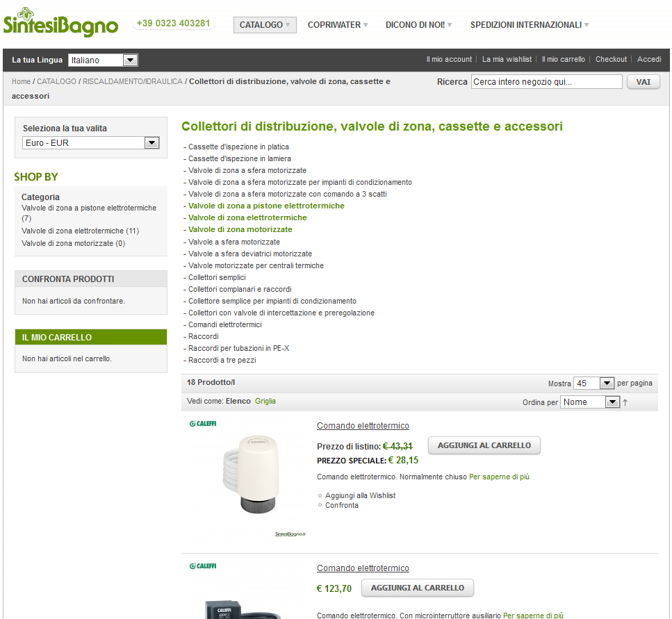
Task: Log in via the Accedi link
Action: click(648, 59)
